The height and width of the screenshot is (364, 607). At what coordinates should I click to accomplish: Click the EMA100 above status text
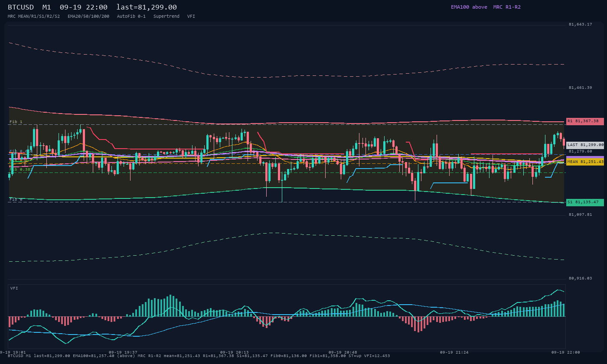tap(469, 7)
